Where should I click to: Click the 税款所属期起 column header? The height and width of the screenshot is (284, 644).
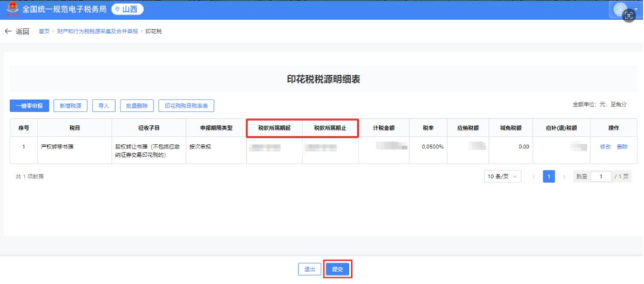(274, 128)
